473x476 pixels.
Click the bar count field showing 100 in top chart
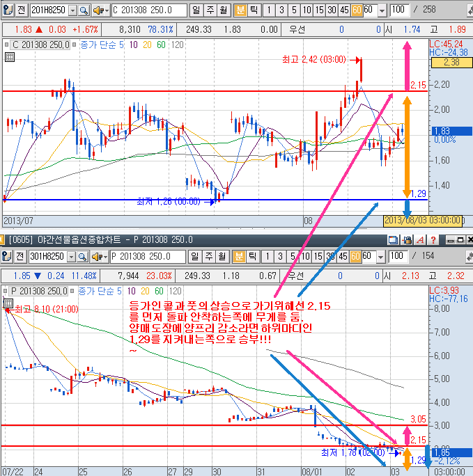coord(399,10)
